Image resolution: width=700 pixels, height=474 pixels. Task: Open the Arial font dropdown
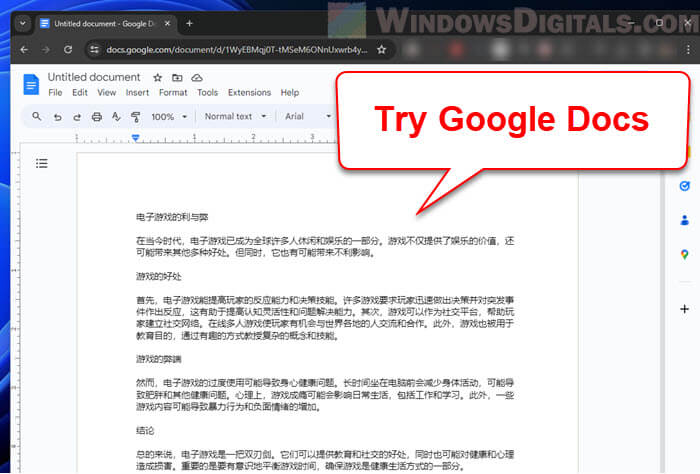(x=308, y=116)
